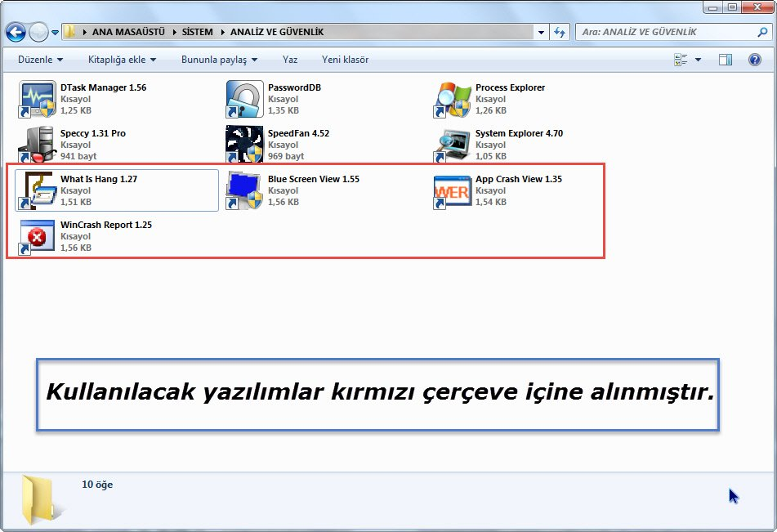This screenshot has height=532, width=777.
Task: Expand the arrow before SİSTEM in breadcrumb
Action: pos(174,32)
